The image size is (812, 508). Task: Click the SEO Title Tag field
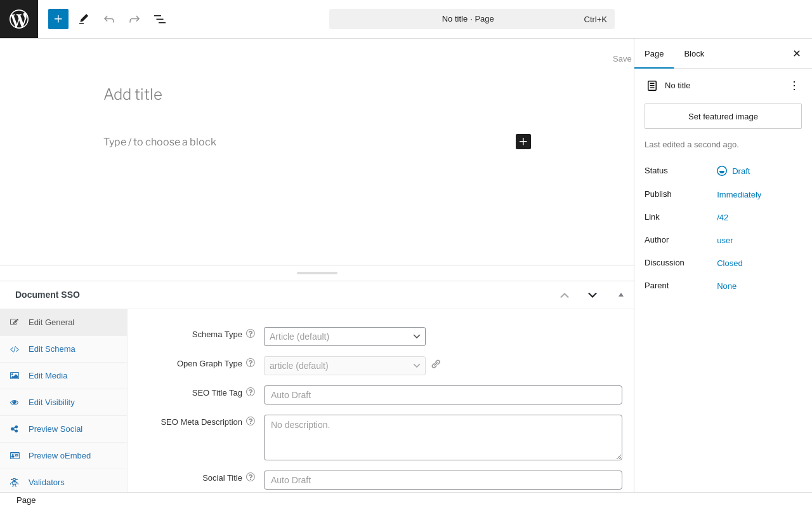click(443, 395)
